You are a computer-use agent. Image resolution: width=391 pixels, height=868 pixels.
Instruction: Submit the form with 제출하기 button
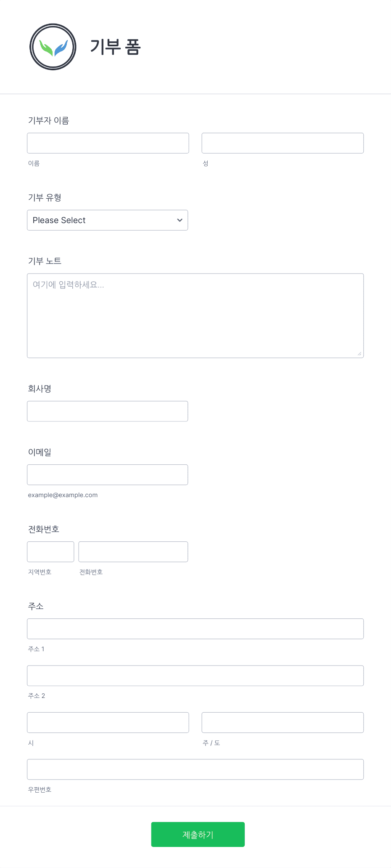[198, 834]
